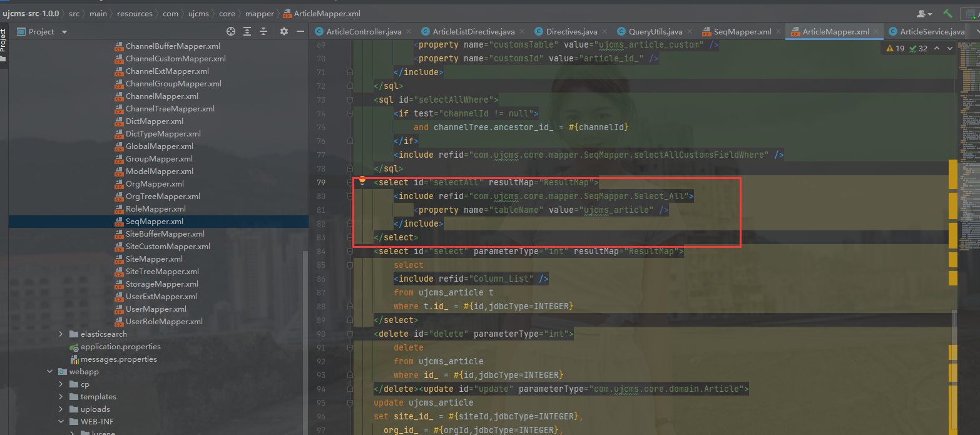The height and width of the screenshot is (435, 980).
Task: Fold the delete block at line 90
Action: tap(351, 334)
